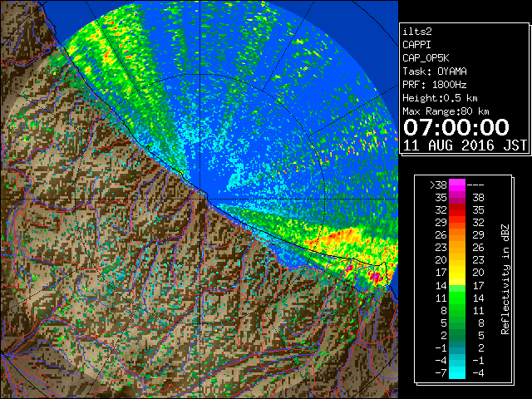Select the 'Height:0.5 km' line

coord(440,98)
